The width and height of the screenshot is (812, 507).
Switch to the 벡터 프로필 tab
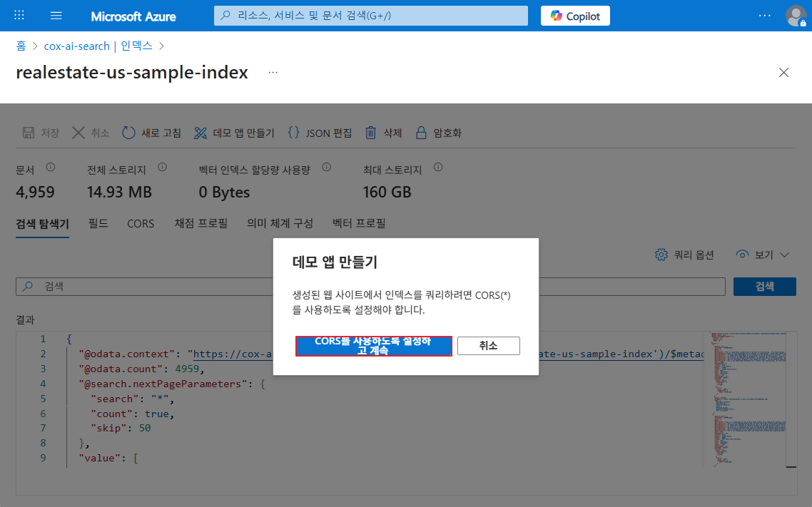(x=359, y=223)
